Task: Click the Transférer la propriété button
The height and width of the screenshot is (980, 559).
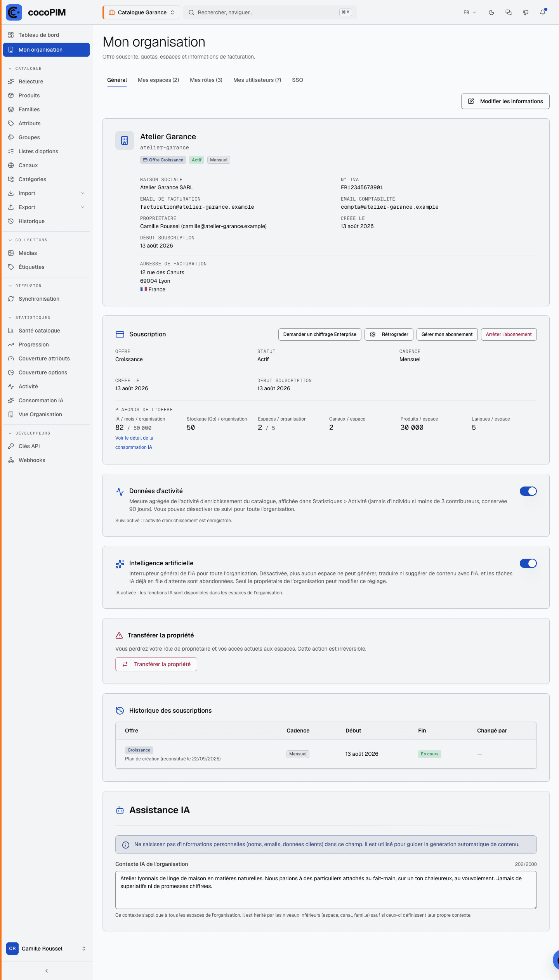Action: coord(156,664)
